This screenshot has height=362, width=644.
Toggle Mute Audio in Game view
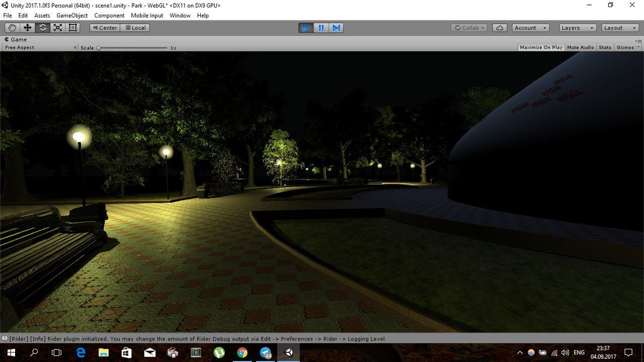(x=581, y=47)
